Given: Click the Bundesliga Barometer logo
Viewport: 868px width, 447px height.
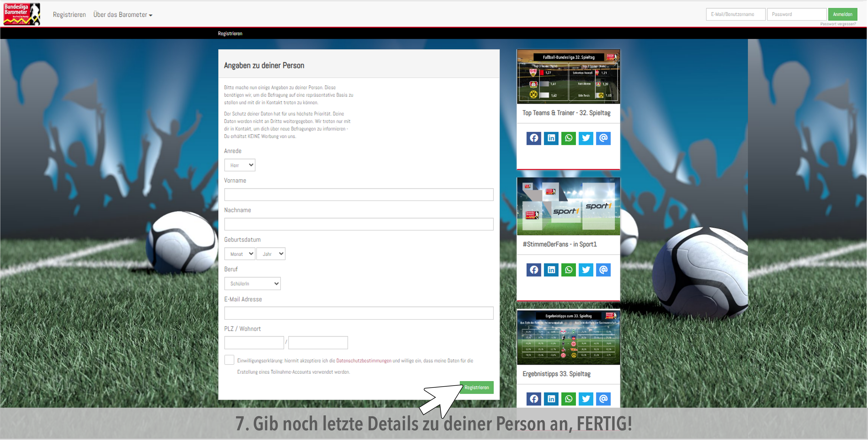Looking at the screenshot, I should coord(21,14).
